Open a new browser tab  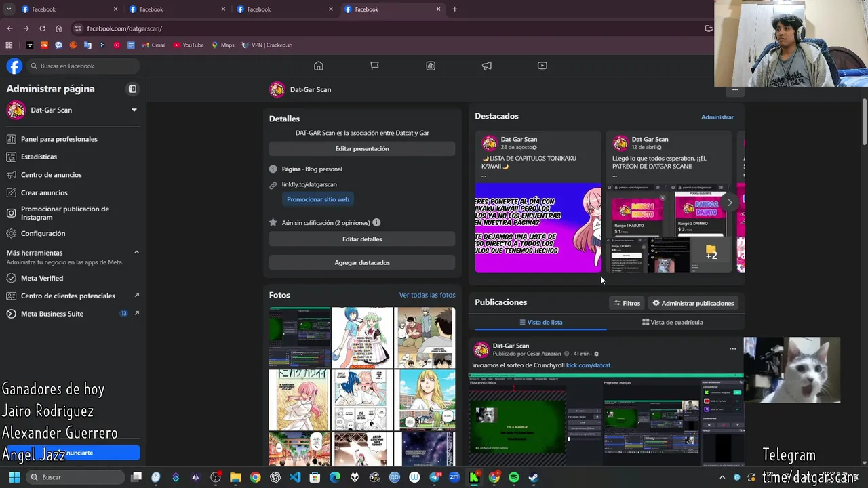tap(454, 9)
